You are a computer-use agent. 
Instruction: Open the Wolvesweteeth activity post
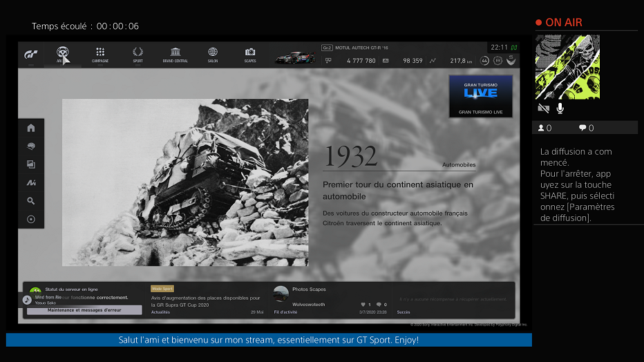(x=308, y=305)
